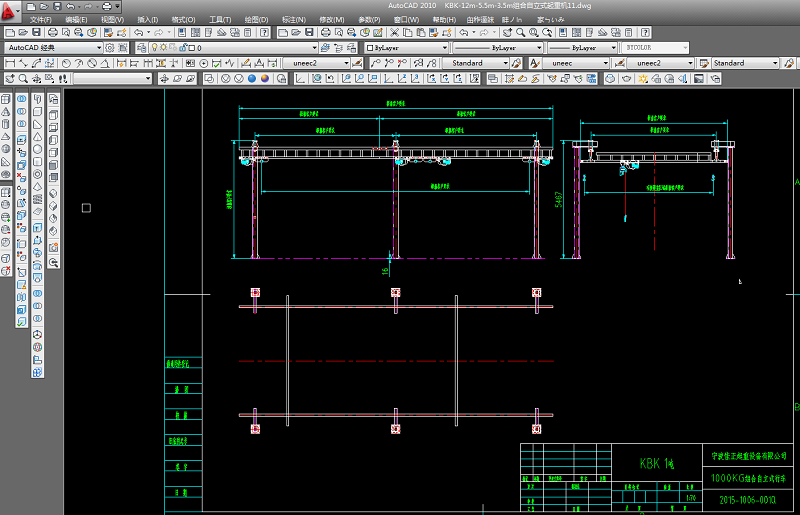
Task: Expand the Standard text style dropdown
Action: 505,63
